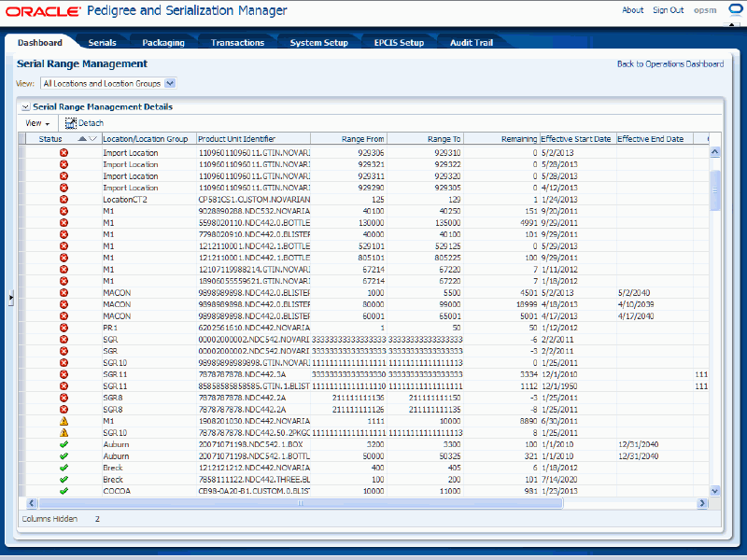
Task: Expand the left side panel splitter arrow
Action: coord(10,298)
